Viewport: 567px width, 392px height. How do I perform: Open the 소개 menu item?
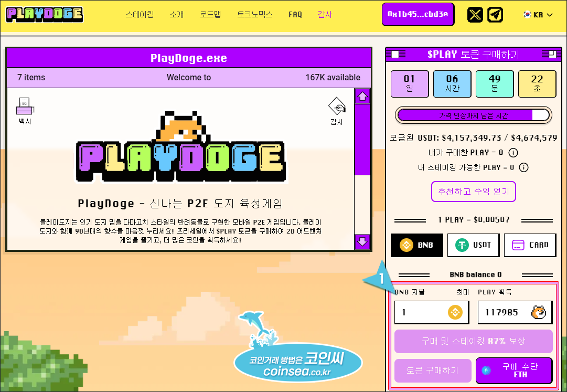click(x=177, y=15)
